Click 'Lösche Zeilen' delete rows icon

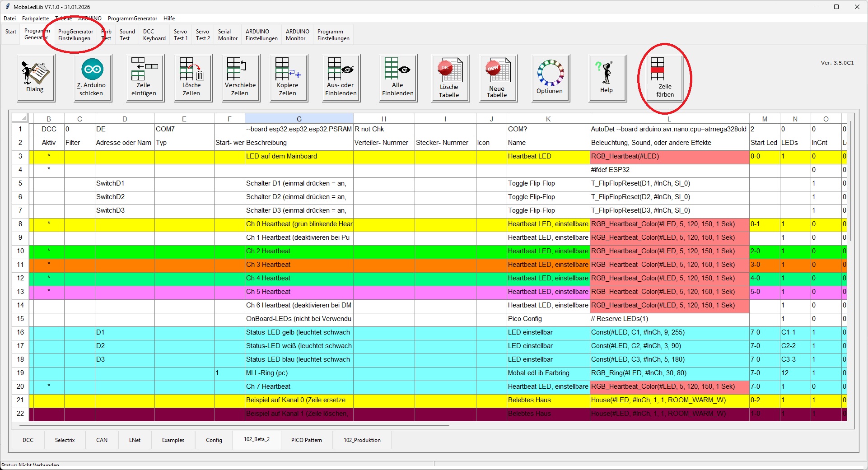click(x=191, y=77)
